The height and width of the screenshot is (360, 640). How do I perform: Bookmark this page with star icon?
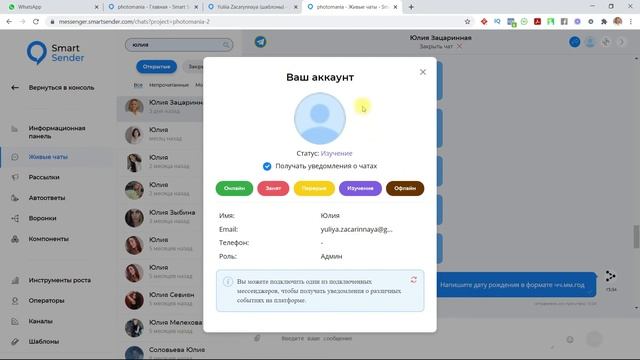[467, 22]
